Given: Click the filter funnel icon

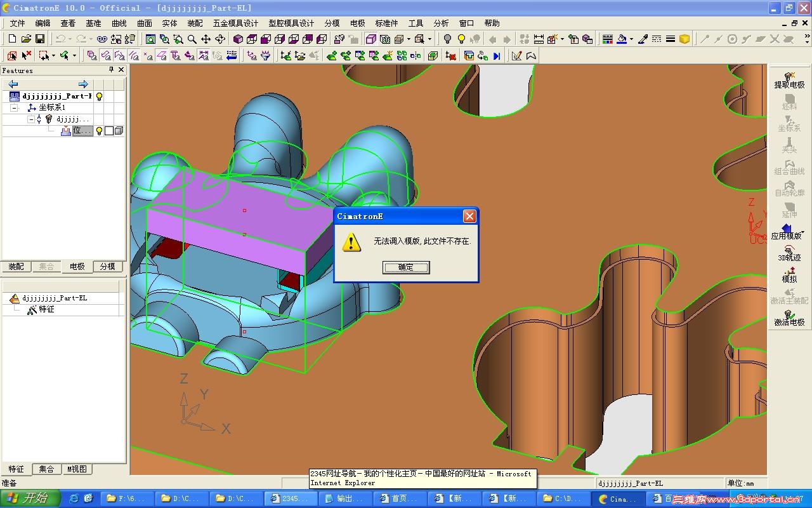Looking at the screenshot, I should coord(265,56).
